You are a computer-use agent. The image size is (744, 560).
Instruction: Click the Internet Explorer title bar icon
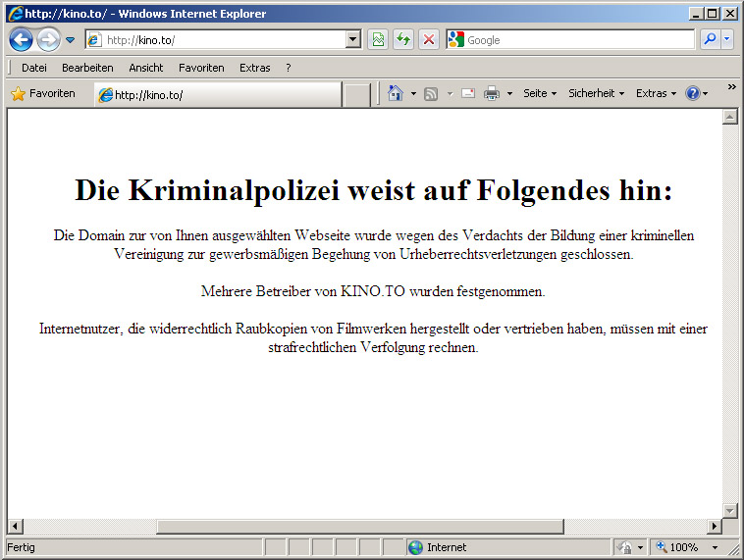(15, 14)
